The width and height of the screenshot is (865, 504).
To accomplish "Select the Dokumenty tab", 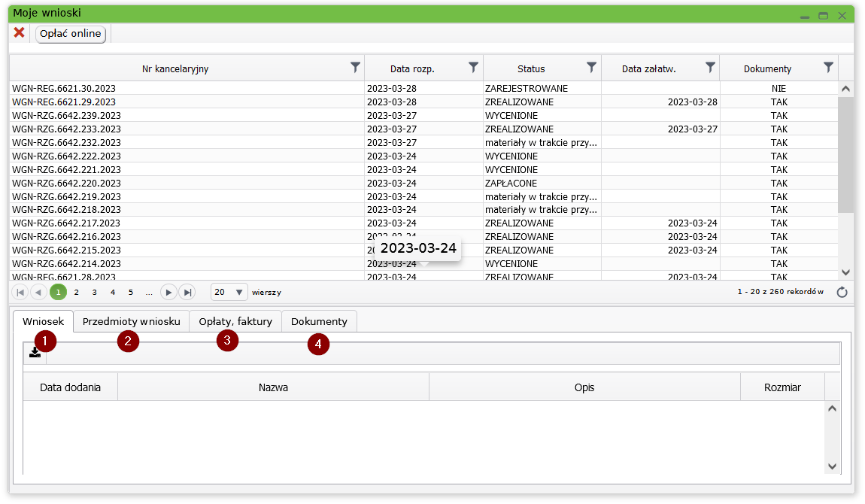I will click(x=319, y=321).
